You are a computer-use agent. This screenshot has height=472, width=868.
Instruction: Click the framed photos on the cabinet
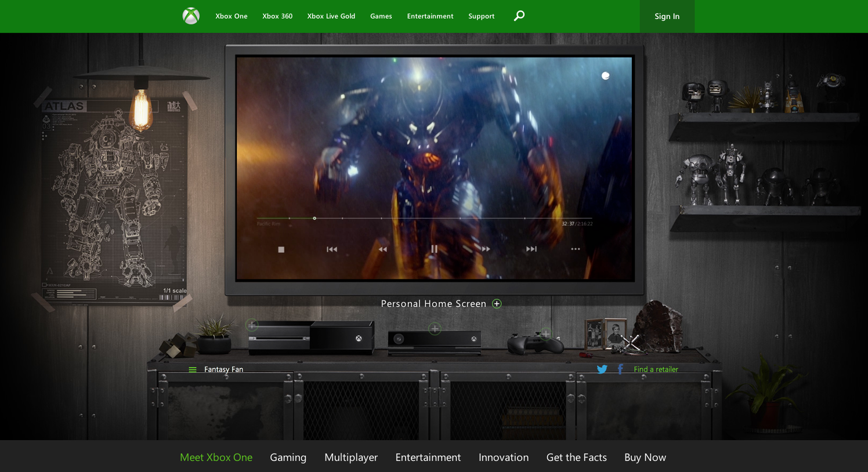click(x=606, y=334)
